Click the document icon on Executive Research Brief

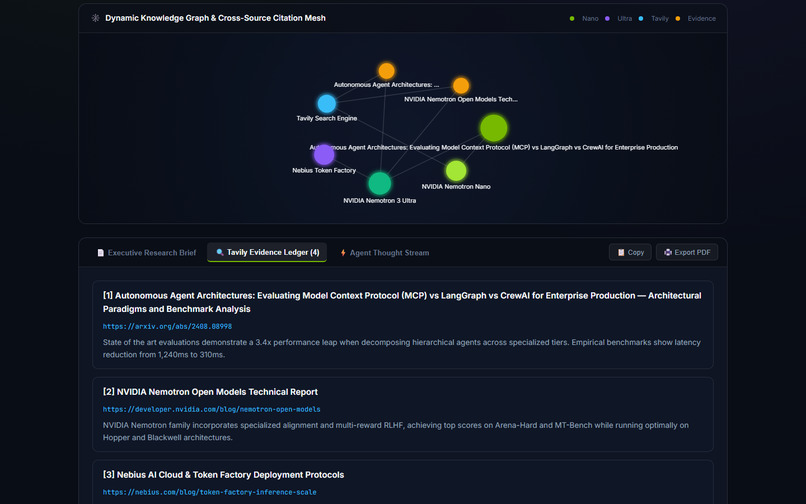coord(101,253)
